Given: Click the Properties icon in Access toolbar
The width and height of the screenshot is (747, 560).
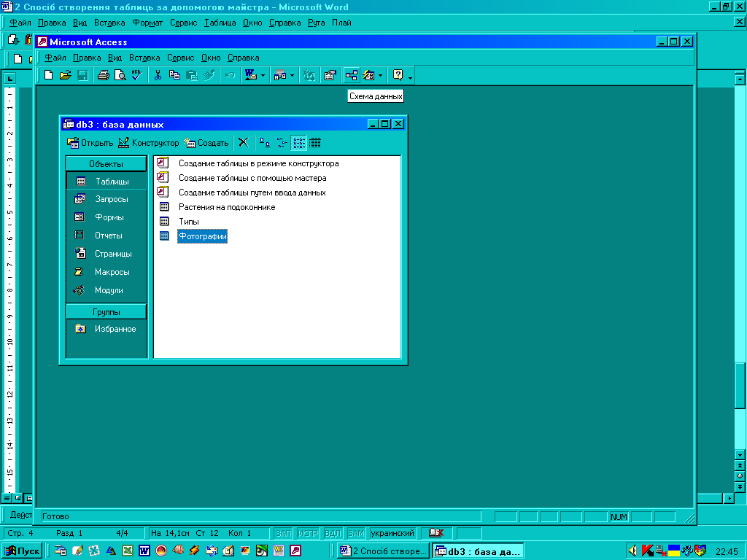Looking at the screenshot, I should coord(330,75).
